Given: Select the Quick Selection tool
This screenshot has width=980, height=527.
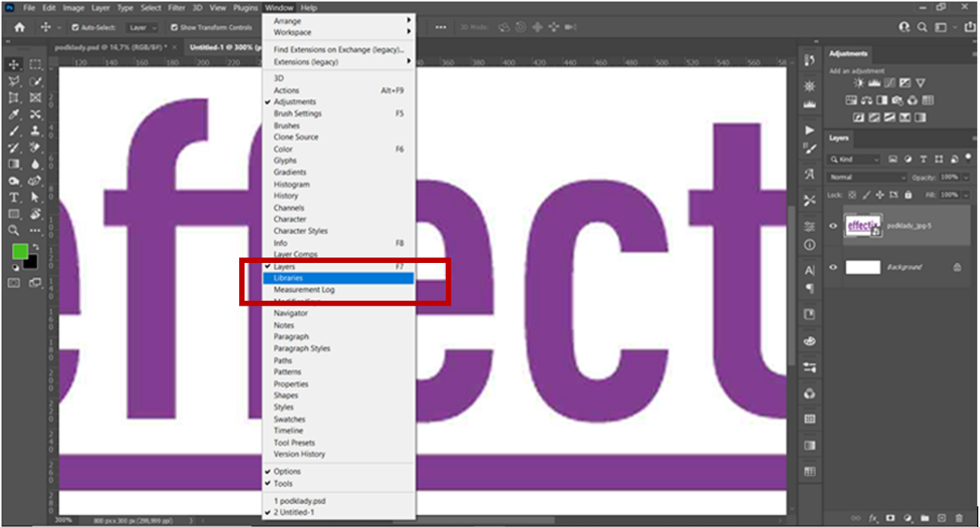Looking at the screenshot, I should click(35, 82).
